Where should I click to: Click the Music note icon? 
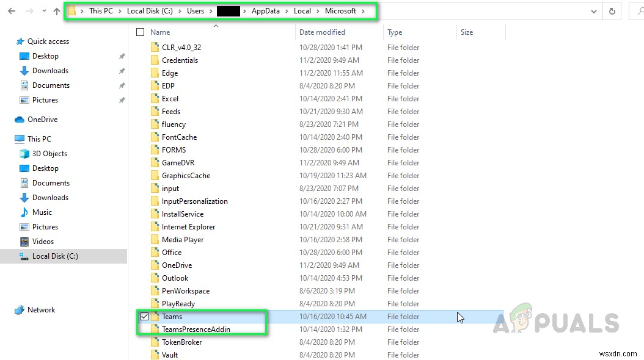click(x=24, y=212)
